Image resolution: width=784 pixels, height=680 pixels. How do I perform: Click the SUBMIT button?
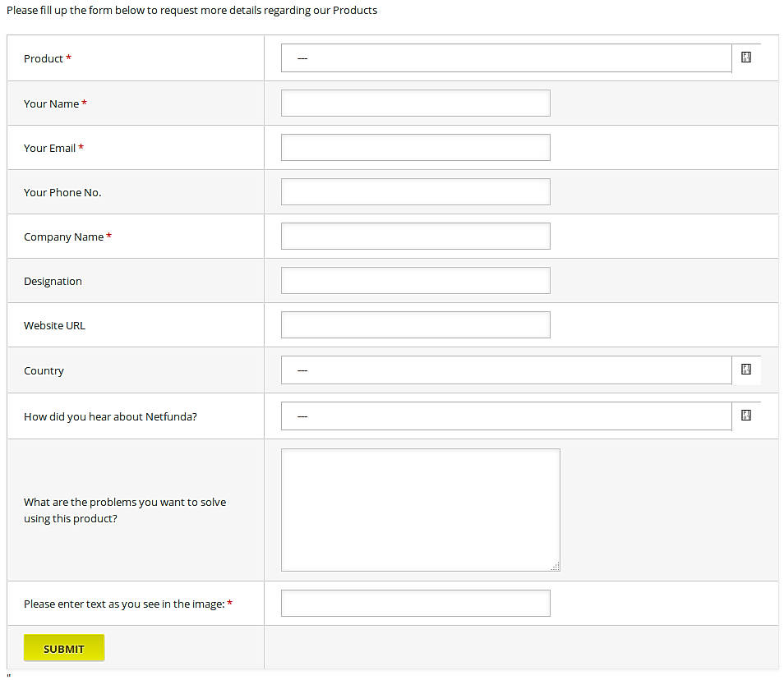pyautogui.click(x=64, y=647)
